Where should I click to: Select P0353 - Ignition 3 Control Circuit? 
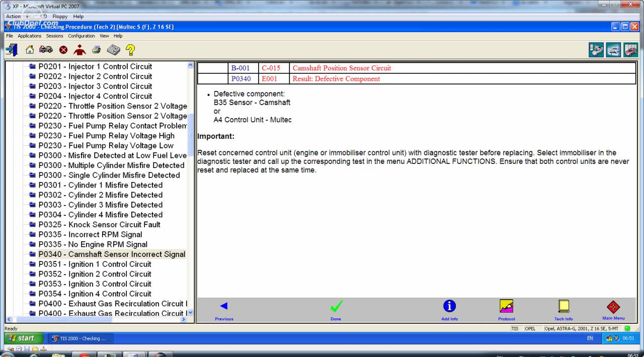[x=95, y=284]
